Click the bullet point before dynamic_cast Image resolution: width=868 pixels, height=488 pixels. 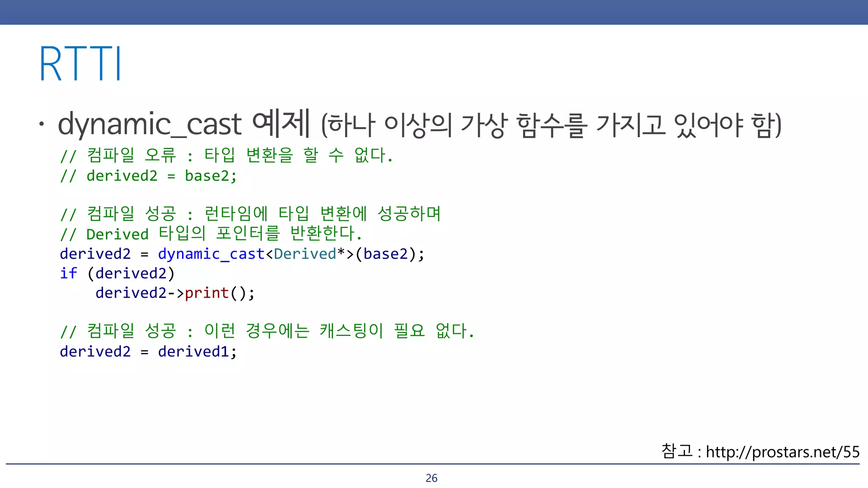tap(41, 124)
